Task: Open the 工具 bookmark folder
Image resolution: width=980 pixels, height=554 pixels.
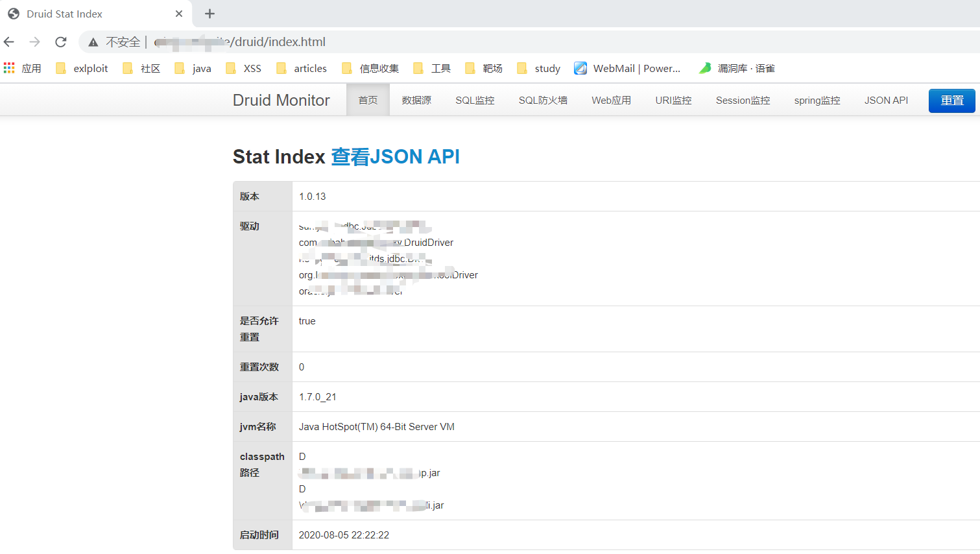Action: (432, 68)
